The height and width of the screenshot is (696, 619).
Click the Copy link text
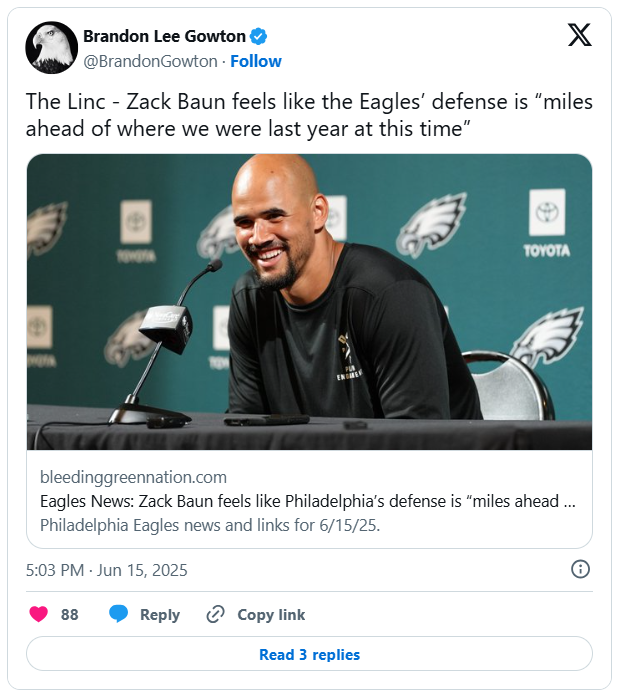(x=271, y=615)
